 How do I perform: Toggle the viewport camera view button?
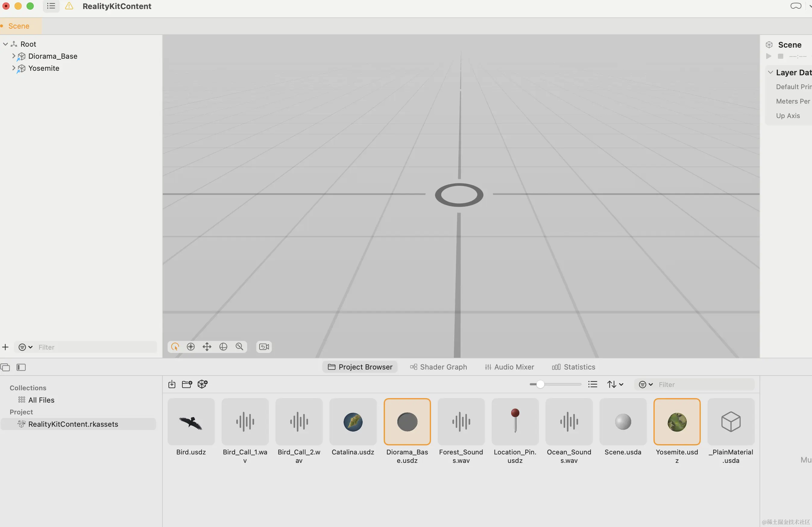[x=264, y=347]
